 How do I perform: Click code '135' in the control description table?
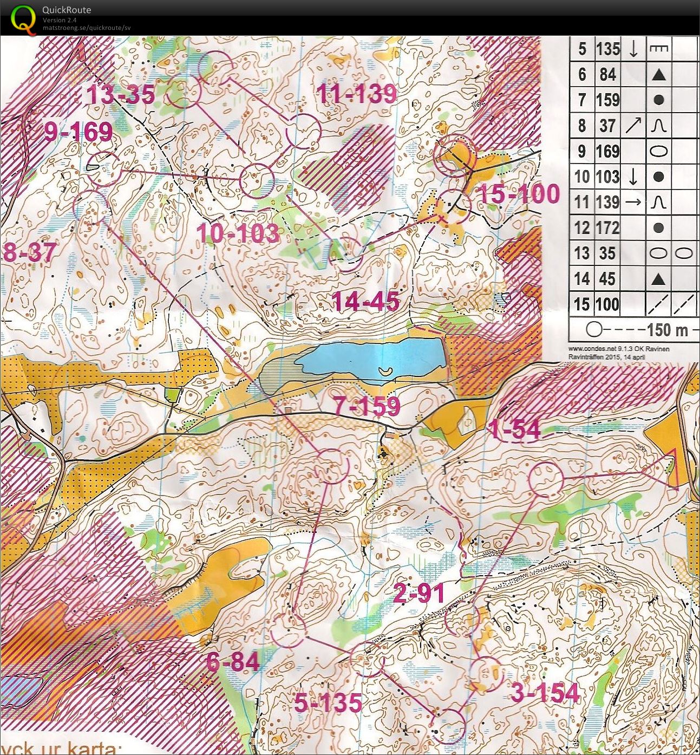coord(607,49)
